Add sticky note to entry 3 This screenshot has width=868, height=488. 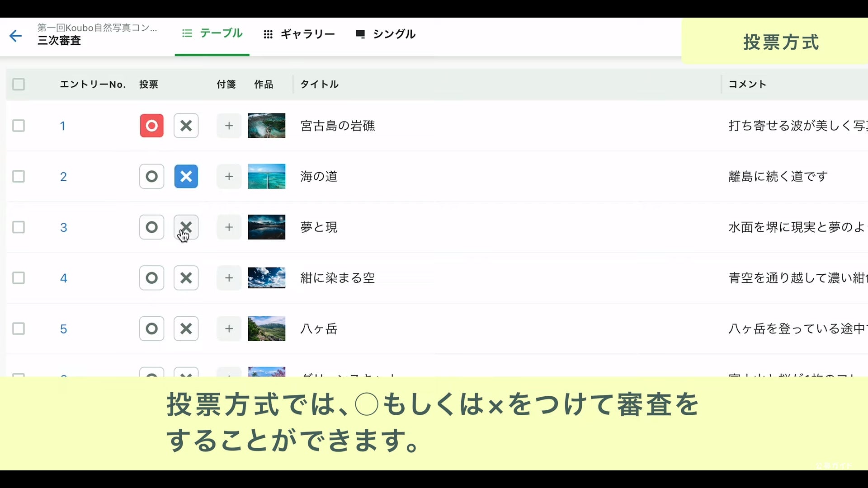pos(229,227)
